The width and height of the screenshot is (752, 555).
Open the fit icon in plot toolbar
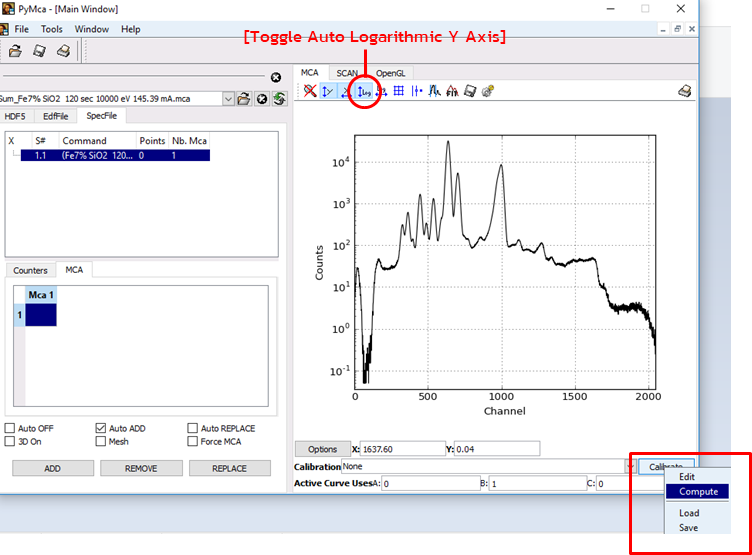pos(452,91)
